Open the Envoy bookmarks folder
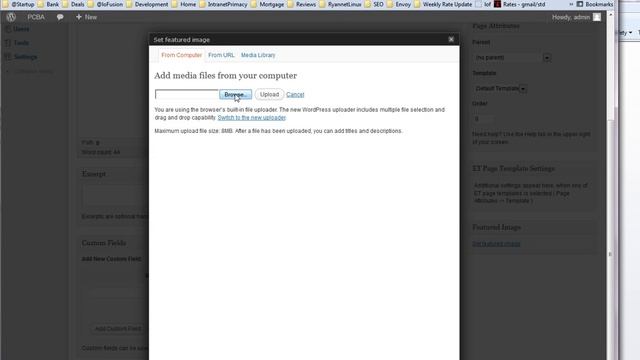The height and width of the screenshot is (360, 640). pyautogui.click(x=399, y=4)
